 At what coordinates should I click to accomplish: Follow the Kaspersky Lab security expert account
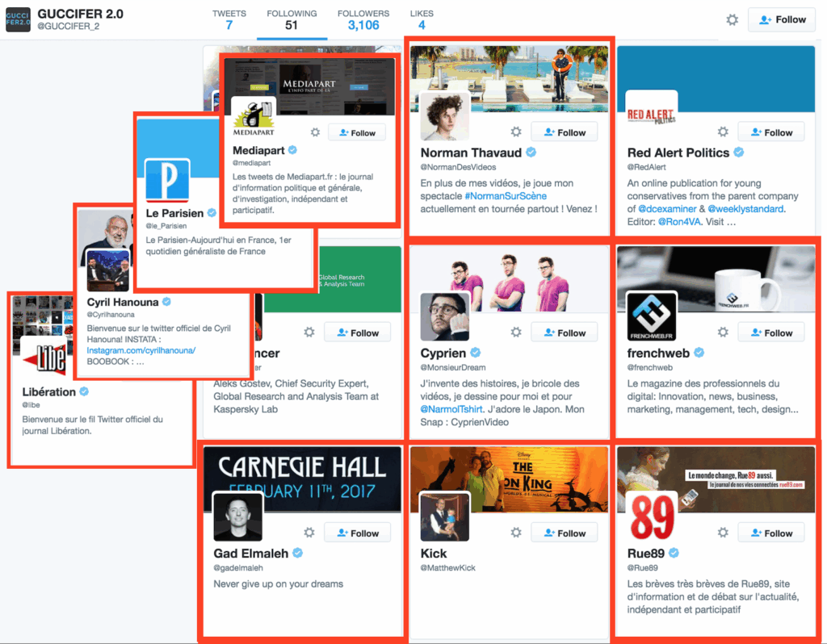tap(358, 332)
